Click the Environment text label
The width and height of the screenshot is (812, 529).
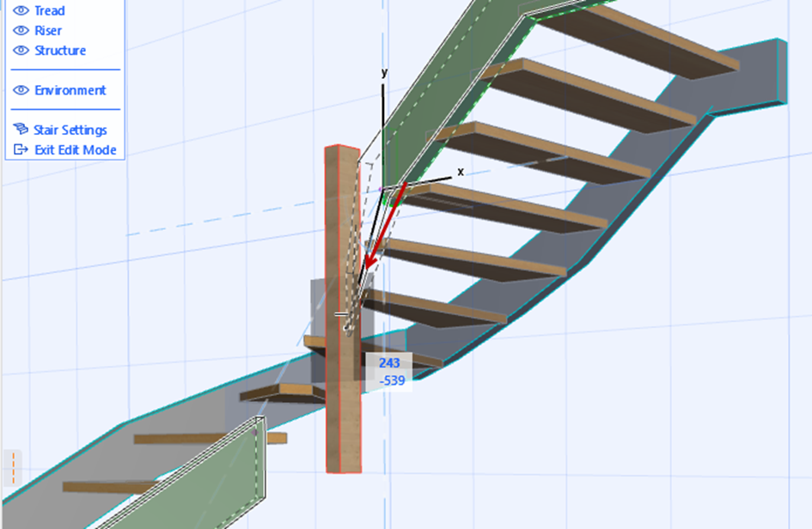(x=70, y=90)
